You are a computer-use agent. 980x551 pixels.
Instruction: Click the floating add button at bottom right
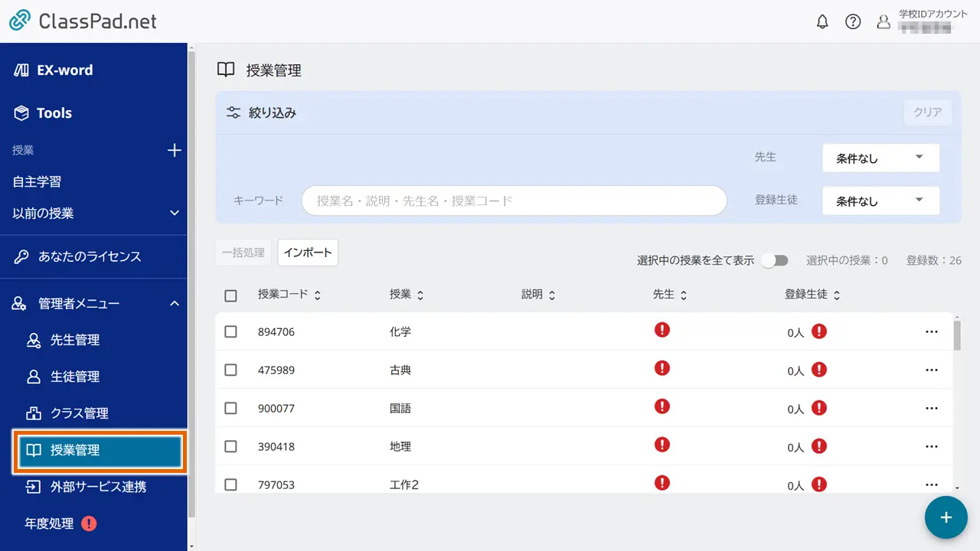[x=946, y=518]
